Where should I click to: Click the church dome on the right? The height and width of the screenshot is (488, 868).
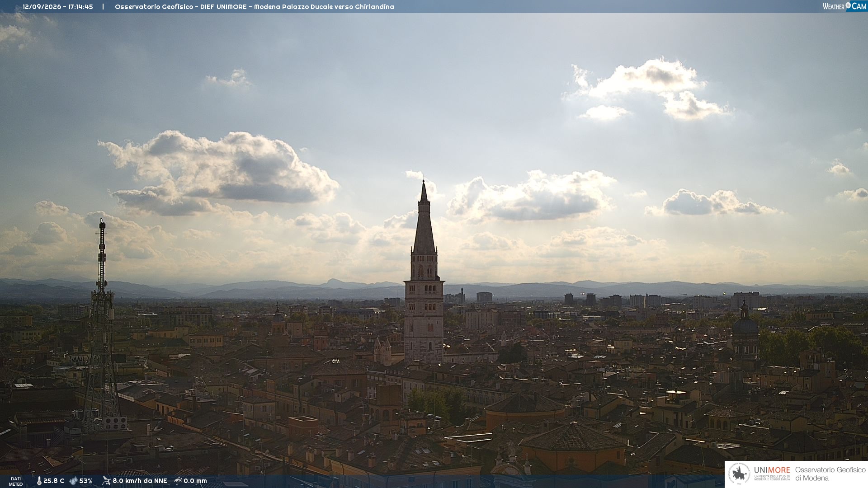click(x=745, y=326)
